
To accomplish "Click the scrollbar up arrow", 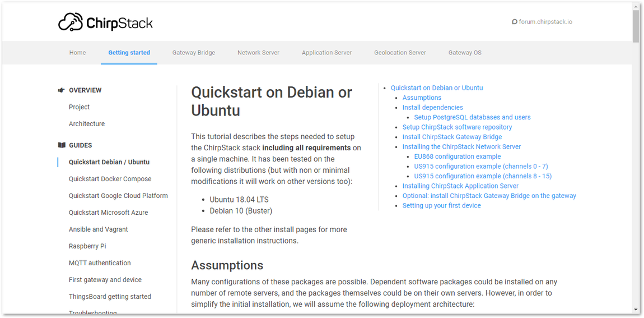I will click(636, 6).
